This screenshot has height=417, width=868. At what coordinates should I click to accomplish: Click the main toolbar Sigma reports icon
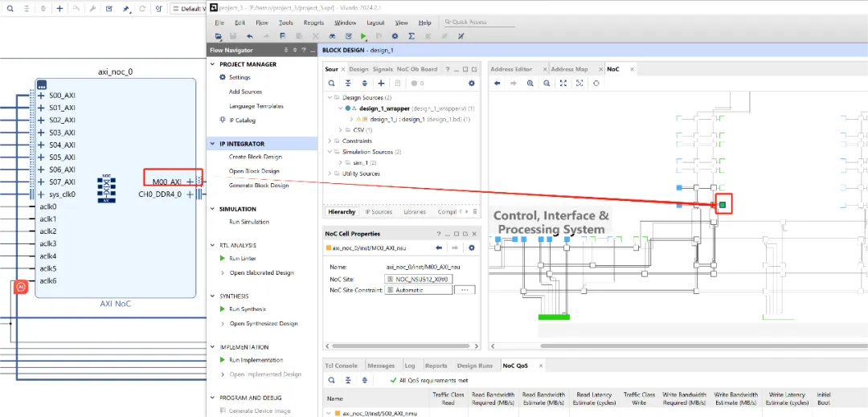(411, 36)
